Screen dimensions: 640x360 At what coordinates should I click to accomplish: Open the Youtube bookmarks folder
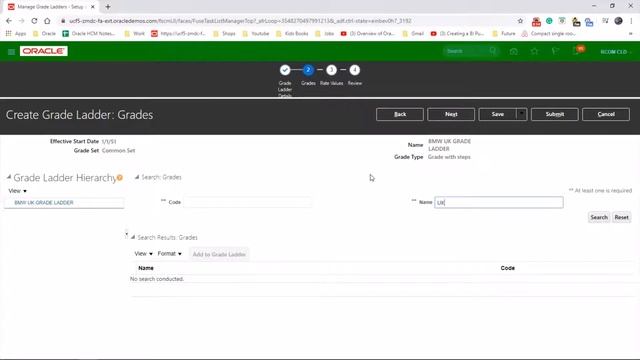coord(256,33)
